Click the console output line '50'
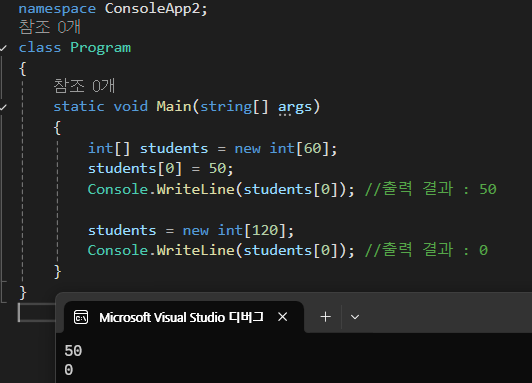The height and width of the screenshot is (383, 532). [73, 351]
